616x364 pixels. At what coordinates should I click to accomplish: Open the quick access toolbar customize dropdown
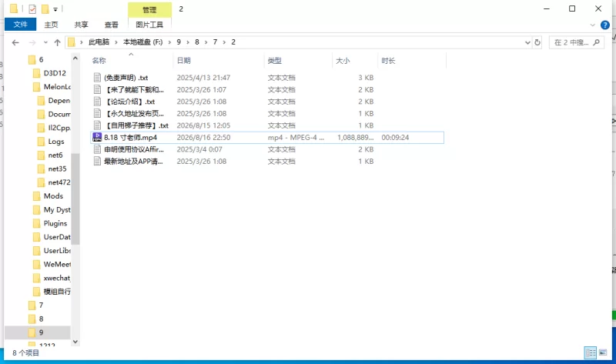55,9
